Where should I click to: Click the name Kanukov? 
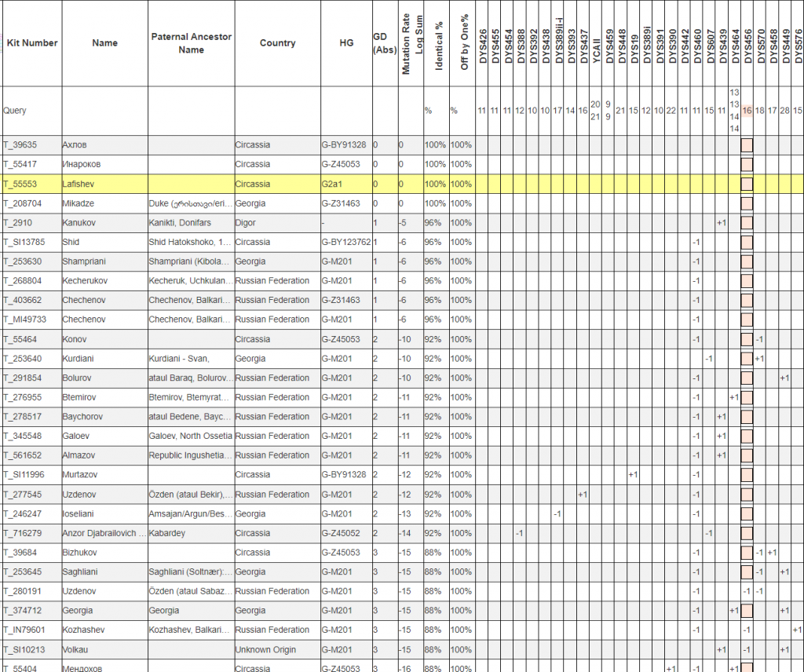coord(78,223)
